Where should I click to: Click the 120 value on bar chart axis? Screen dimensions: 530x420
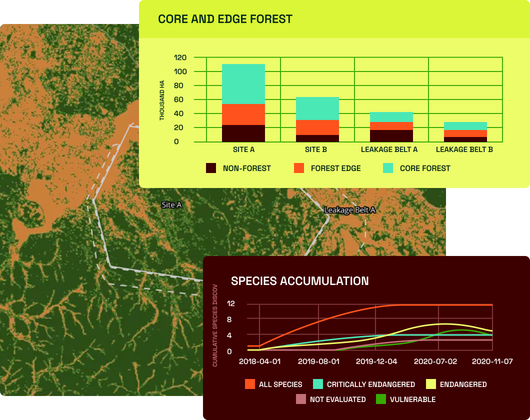[x=180, y=57]
